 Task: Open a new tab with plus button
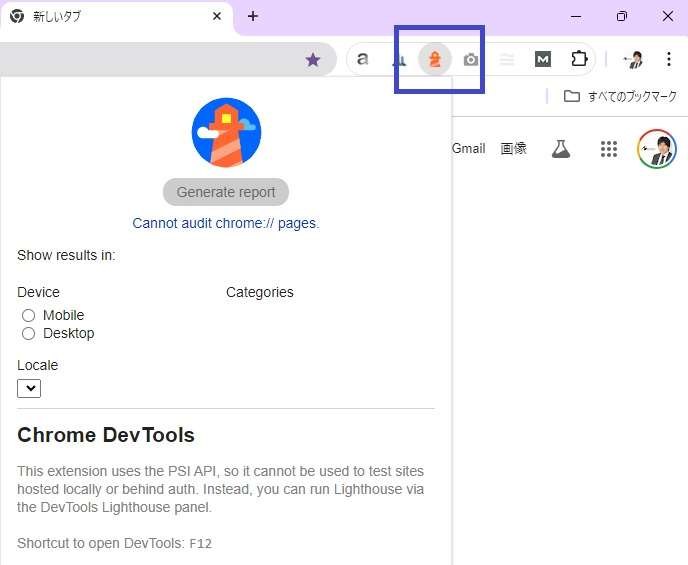point(253,16)
